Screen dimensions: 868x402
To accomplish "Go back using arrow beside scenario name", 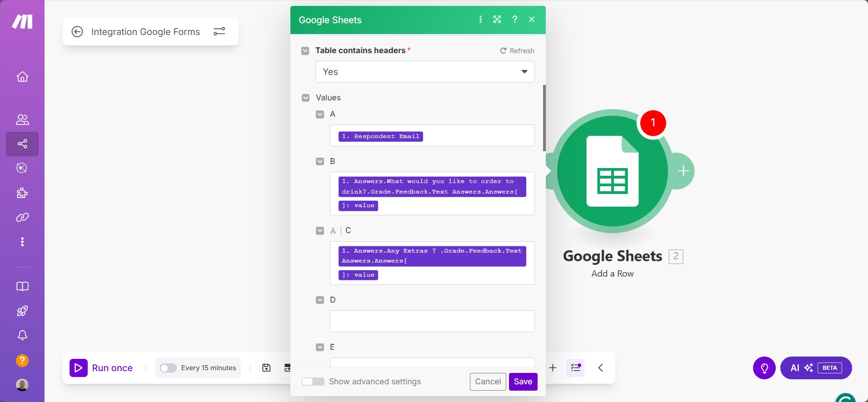I will click(77, 32).
